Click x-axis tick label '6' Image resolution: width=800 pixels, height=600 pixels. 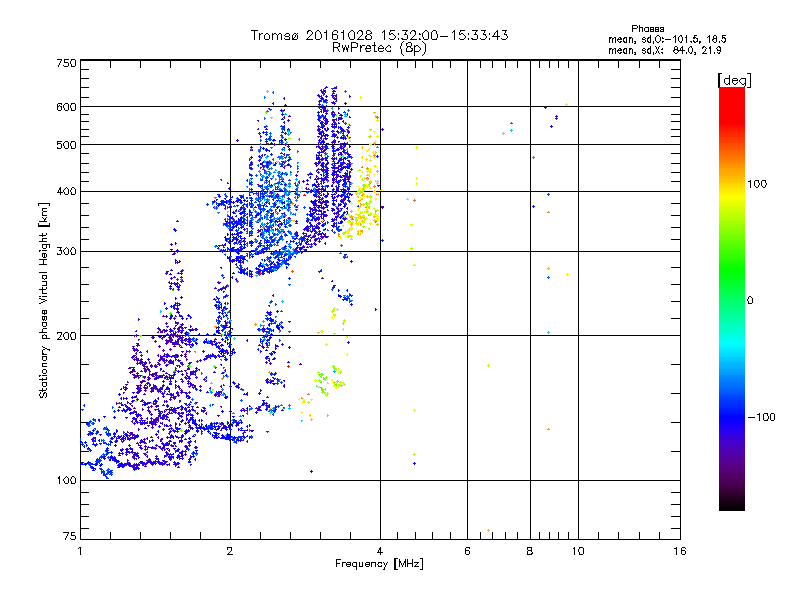click(x=467, y=551)
